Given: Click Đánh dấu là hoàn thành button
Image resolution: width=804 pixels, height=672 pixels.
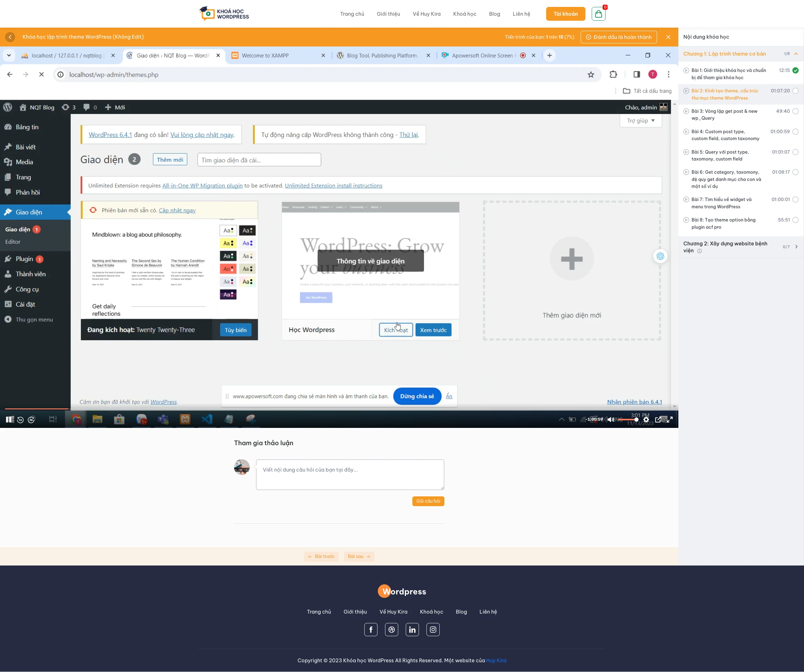Looking at the screenshot, I should pos(619,37).
